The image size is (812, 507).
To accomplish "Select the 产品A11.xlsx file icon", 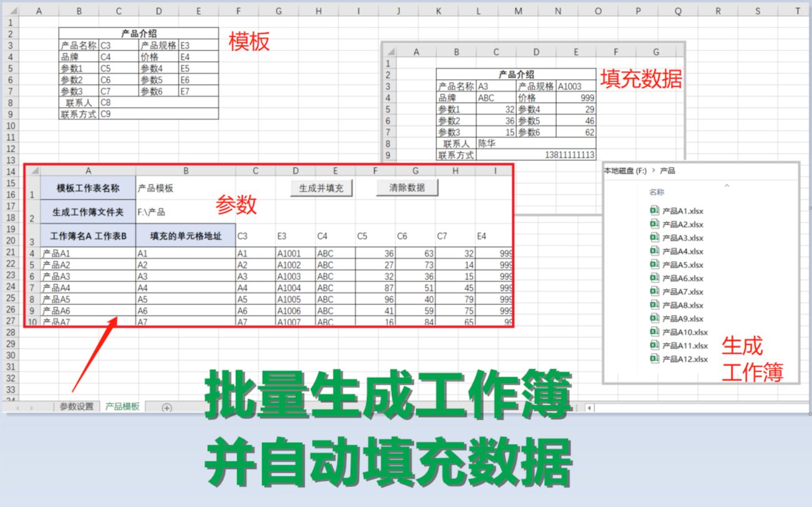I will point(655,345).
